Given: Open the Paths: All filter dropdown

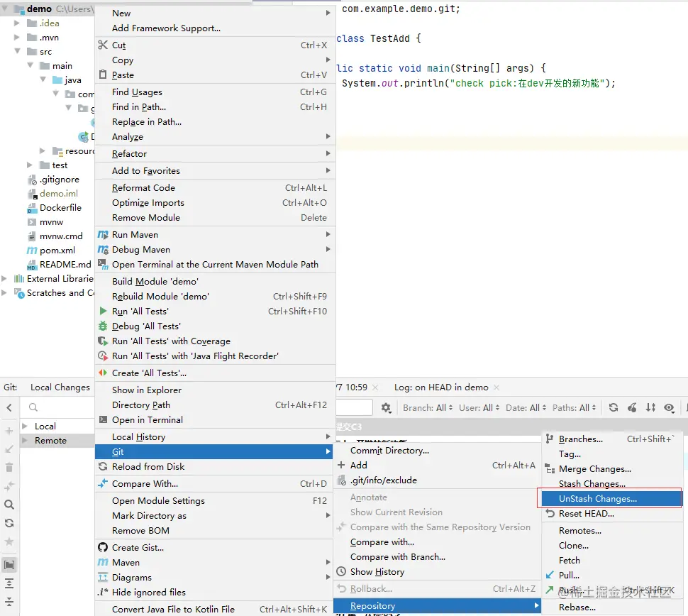Looking at the screenshot, I should coord(574,407).
